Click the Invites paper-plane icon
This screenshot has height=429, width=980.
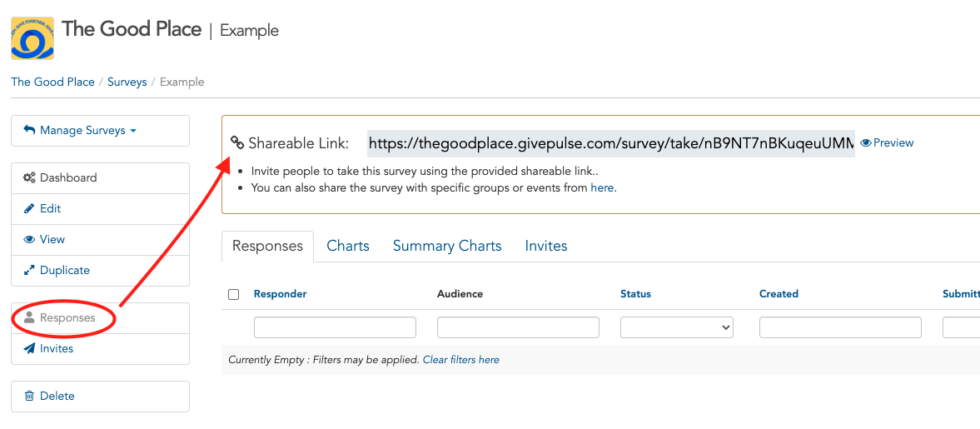point(29,348)
